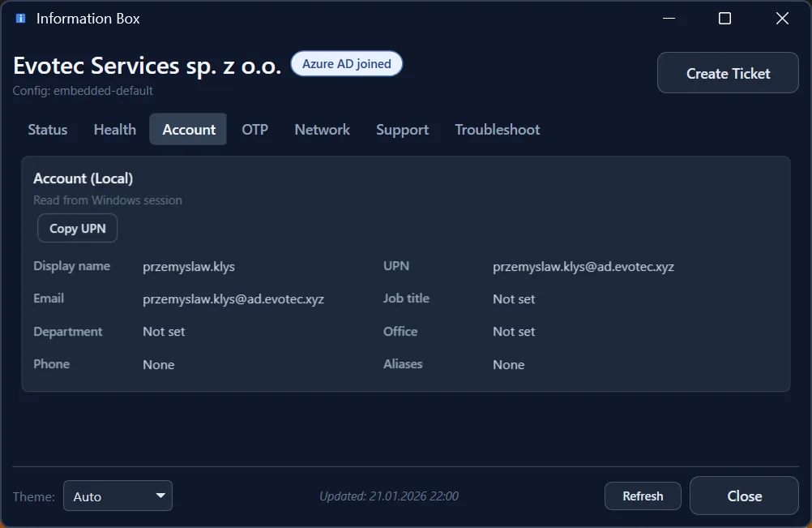Copy the UPN with Copy UPN button

click(x=78, y=229)
